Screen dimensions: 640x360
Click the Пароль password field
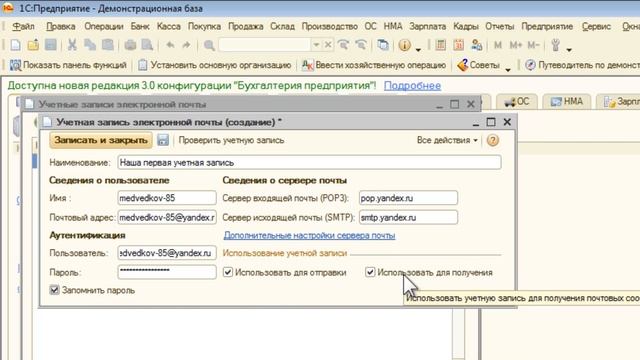167,272
